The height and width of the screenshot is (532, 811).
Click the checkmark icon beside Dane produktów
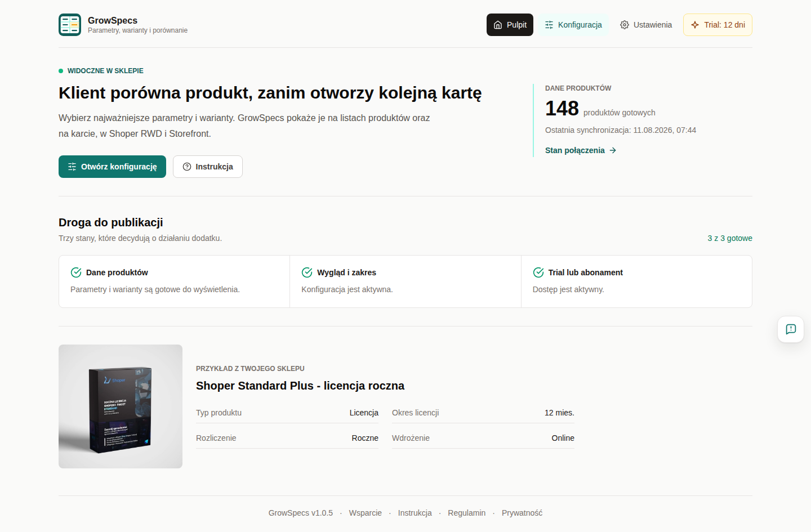[x=76, y=272]
